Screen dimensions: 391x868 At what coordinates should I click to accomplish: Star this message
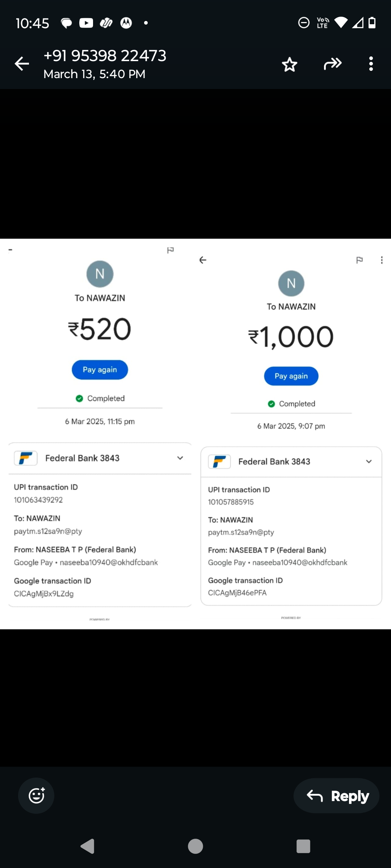coord(290,65)
